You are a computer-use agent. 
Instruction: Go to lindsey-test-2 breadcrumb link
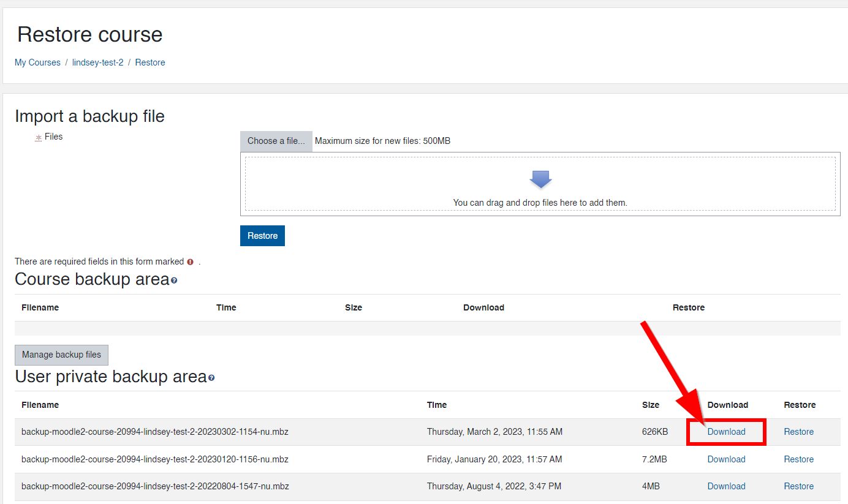point(98,62)
